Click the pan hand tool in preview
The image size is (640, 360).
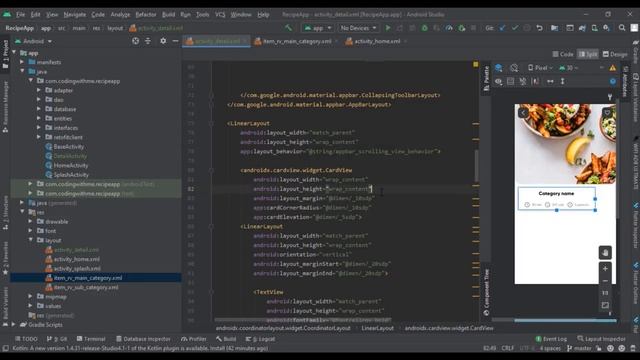[x=605, y=253]
